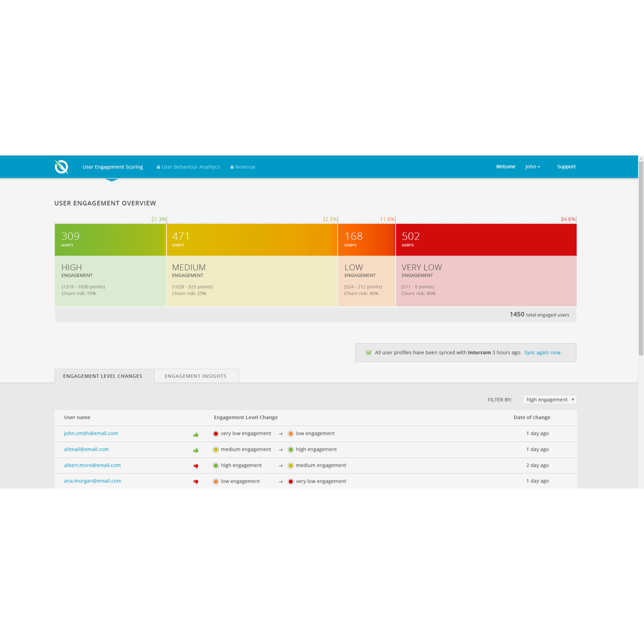Screen dimensions: 644x644
Task: Open john.smith@email.com user profile
Action: (91, 433)
